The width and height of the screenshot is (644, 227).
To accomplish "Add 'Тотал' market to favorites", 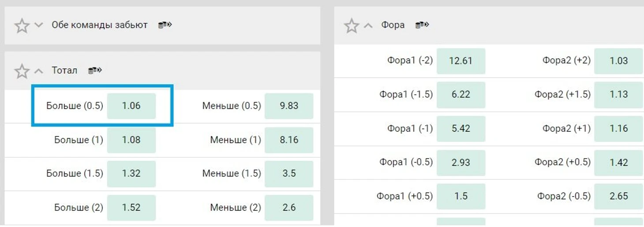I will pos(22,71).
